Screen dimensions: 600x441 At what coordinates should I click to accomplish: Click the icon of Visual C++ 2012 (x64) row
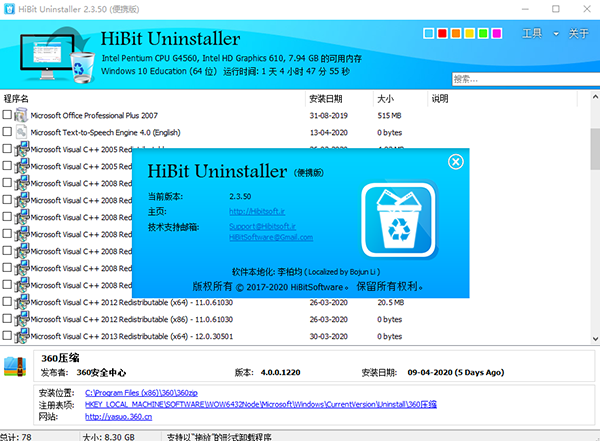(22, 302)
